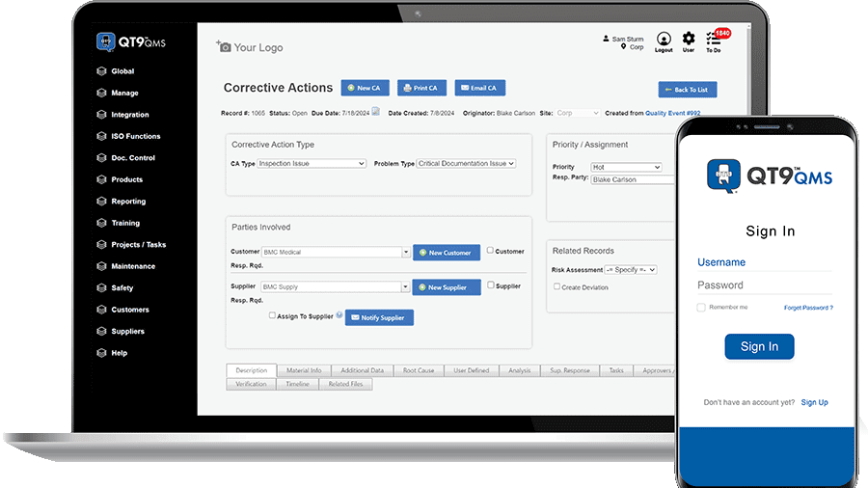Image resolution: width=868 pixels, height=488 pixels.
Task: Click the Due Date calendar icon
Action: coord(376,113)
